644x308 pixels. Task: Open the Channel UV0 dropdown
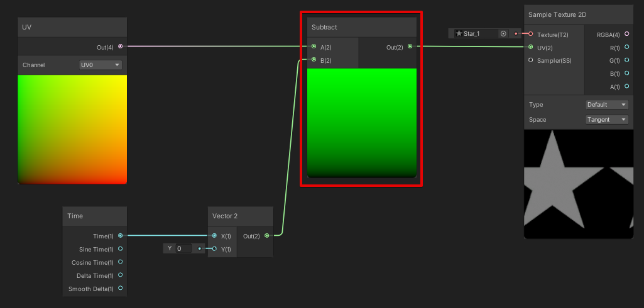tap(101, 65)
